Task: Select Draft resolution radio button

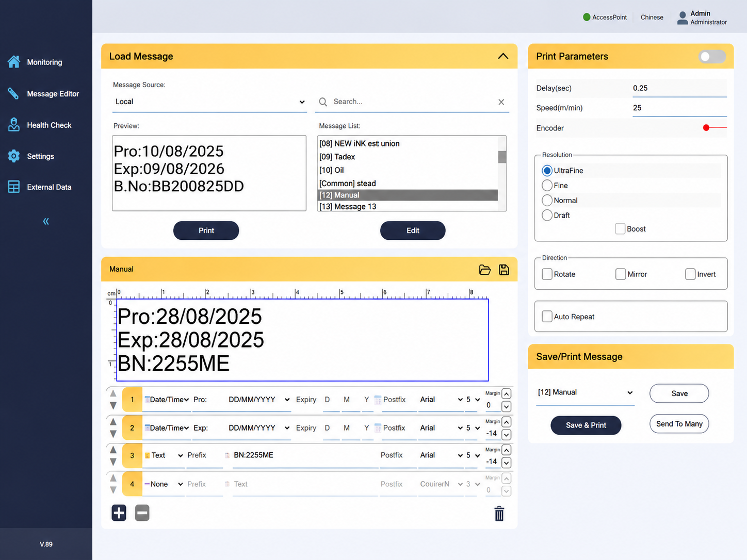Action: point(547,216)
